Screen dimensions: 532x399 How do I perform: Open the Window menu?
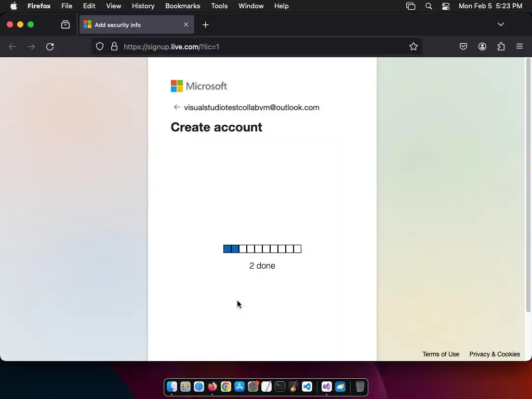pos(251,6)
